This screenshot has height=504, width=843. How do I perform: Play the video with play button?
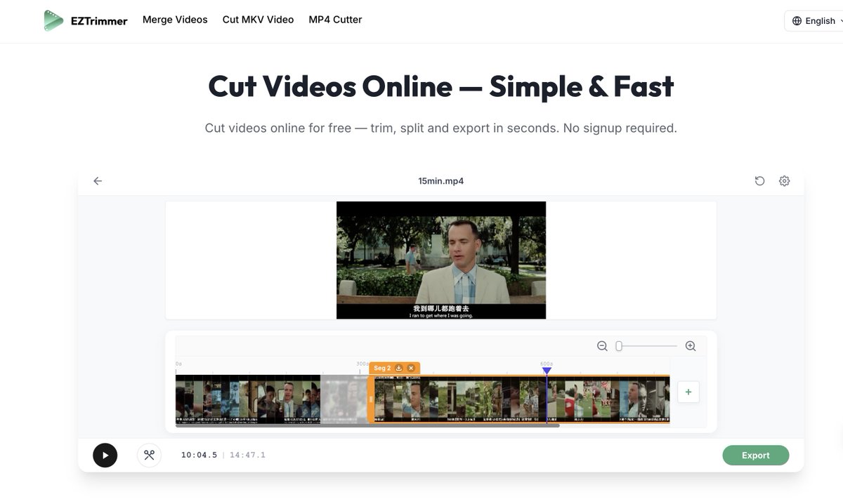[105, 455]
